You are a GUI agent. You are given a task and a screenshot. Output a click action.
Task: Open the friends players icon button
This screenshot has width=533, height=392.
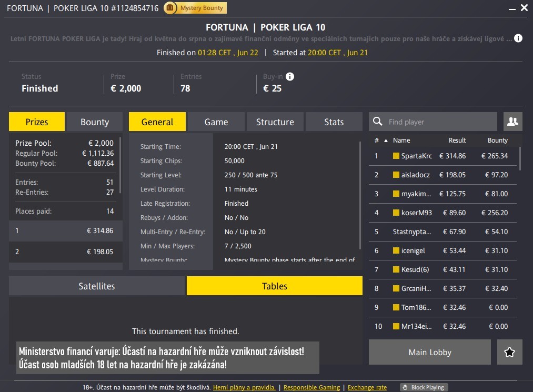[512, 122]
